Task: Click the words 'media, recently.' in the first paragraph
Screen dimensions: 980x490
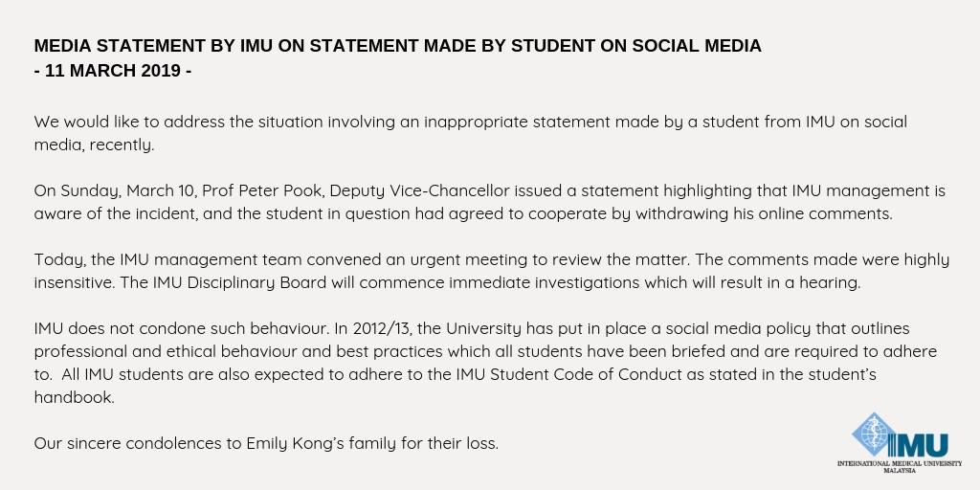Action: click(94, 145)
